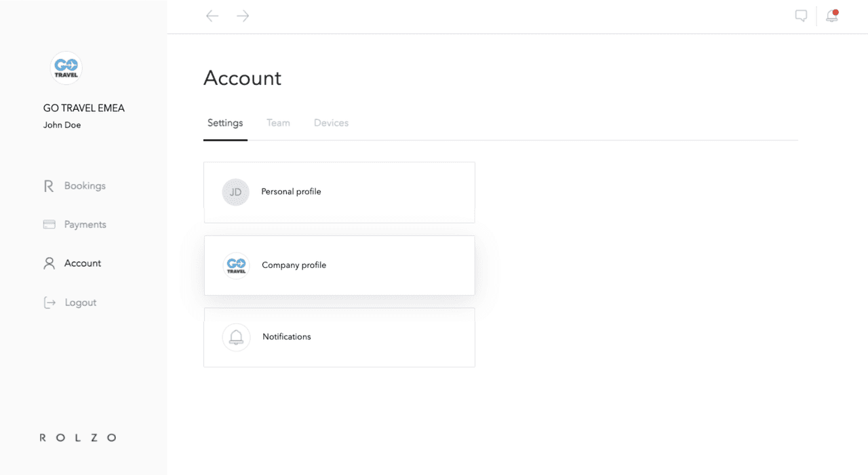
Task: Go to Bookings in sidebar
Action: (x=85, y=186)
